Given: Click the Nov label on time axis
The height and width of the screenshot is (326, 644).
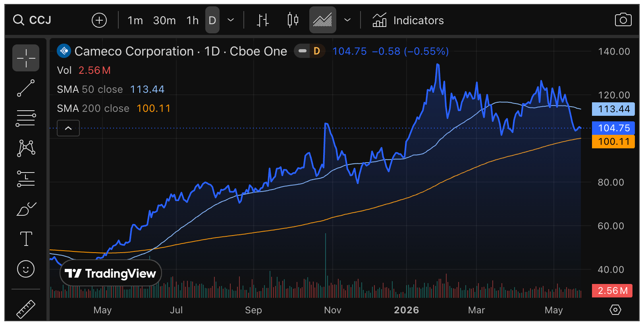Looking at the screenshot, I should pyautogui.click(x=333, y=310).
